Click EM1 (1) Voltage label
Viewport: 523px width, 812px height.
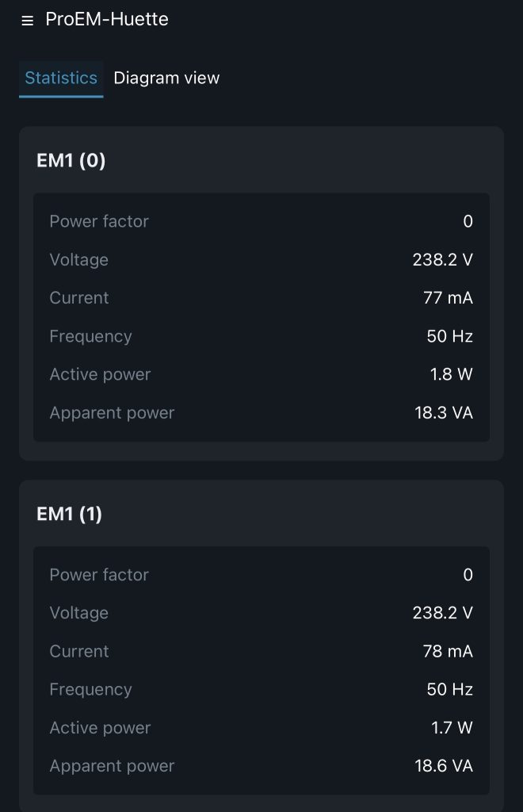[x=79, y=613]
